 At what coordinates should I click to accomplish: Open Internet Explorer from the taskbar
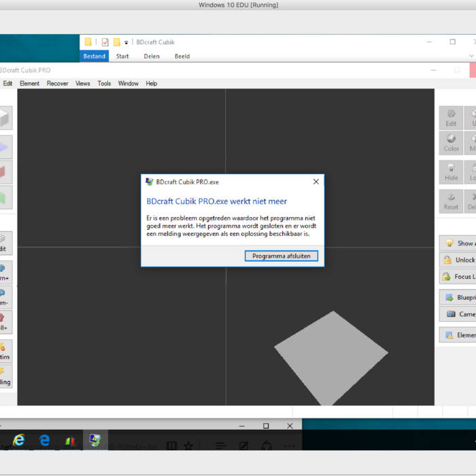coord(19,439)
